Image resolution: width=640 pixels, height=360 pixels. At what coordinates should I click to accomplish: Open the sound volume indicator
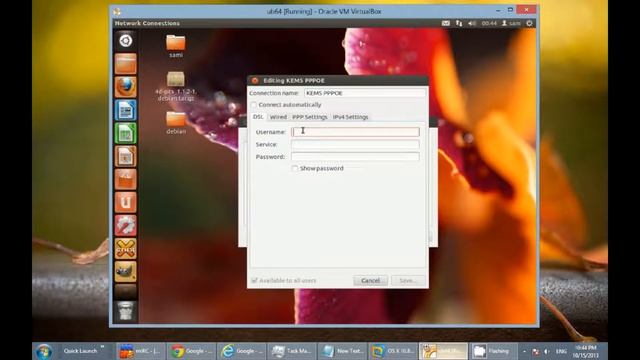point(472,23)
